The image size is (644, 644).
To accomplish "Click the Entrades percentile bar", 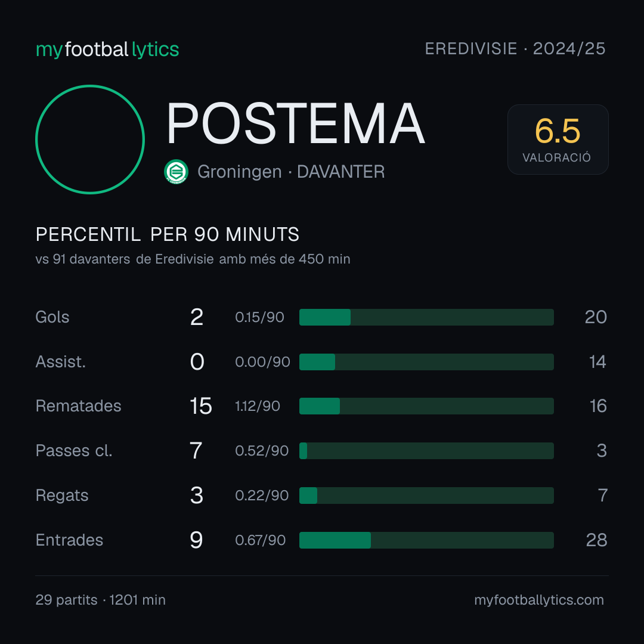I will tap(426, 540).
